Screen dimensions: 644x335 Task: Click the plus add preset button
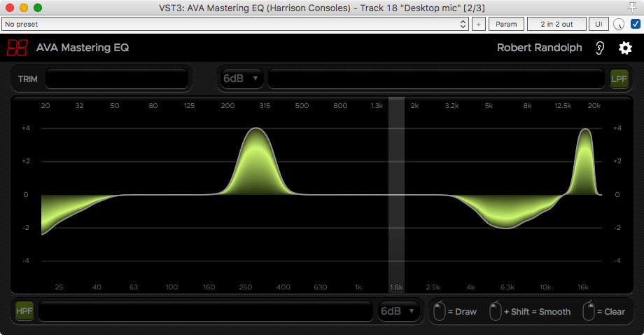pyautogui.click(x=478, y=24)
